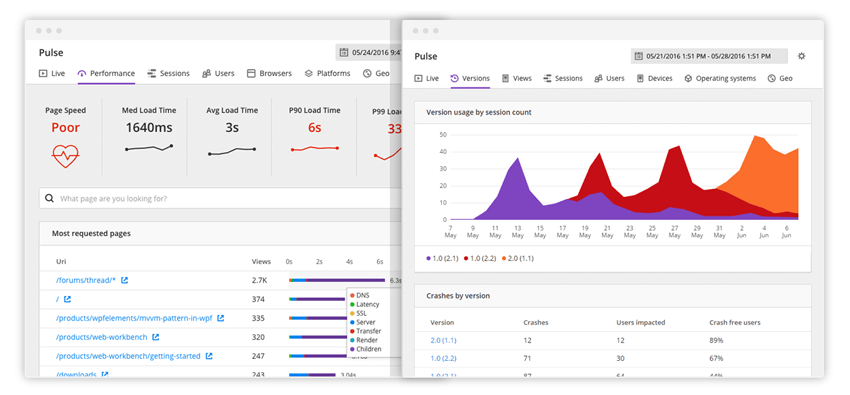Viewport: 850px width, 395px height.
Task: Open the 05/21/2016 - 05/28/2016 date range picker
Action: click(709, 56)
